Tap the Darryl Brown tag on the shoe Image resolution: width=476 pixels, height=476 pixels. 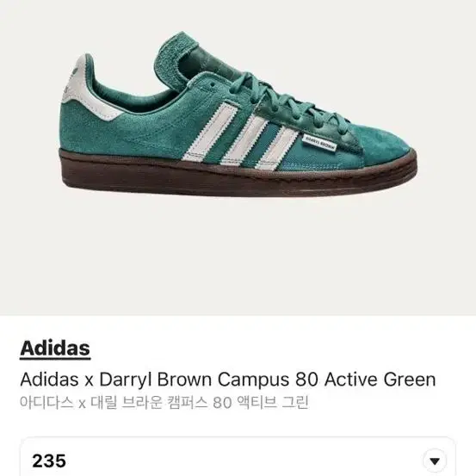click(319, 143)
